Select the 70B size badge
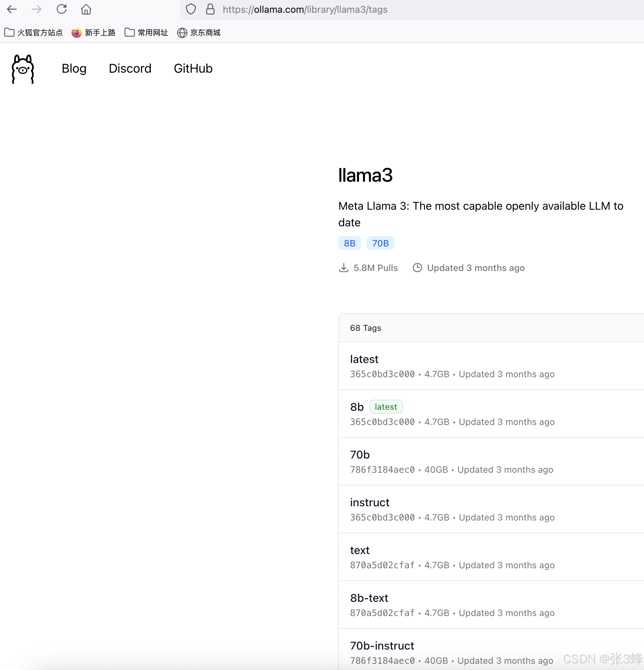The height and width of the screenshot is (670, 644). pyautogui.click(x=380, y=243)
